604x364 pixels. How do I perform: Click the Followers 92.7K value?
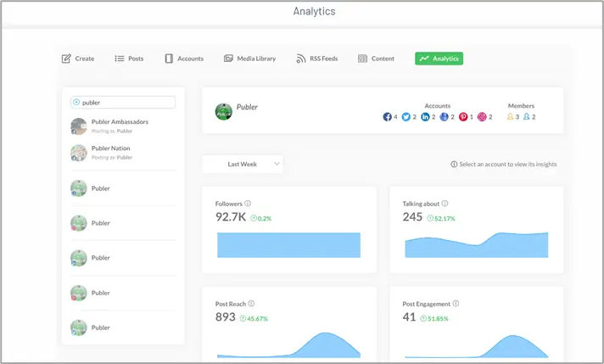(231, 217)
